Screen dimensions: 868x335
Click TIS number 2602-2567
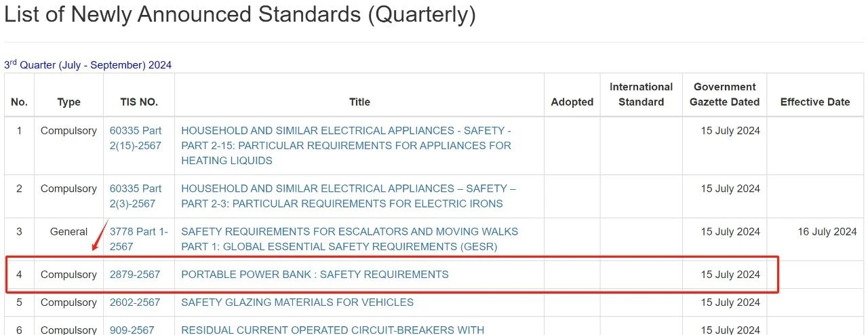tap(135, 302)
